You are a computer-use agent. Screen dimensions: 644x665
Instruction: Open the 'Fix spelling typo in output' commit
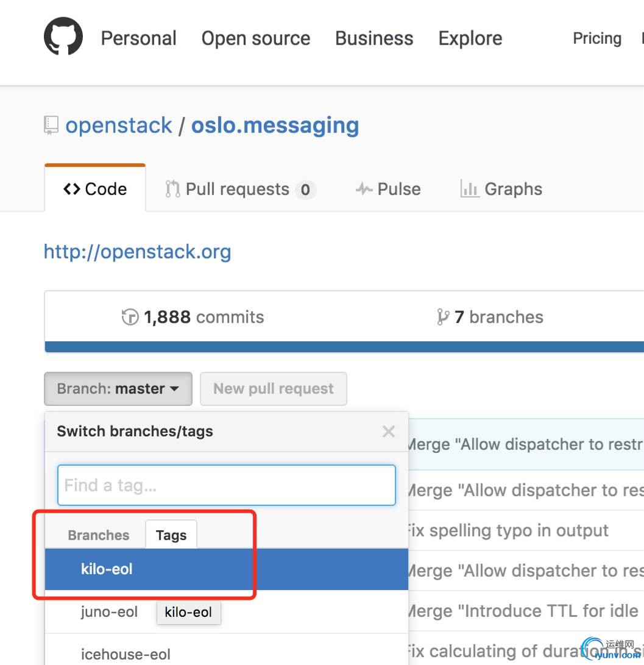click(x=508, y=530)
